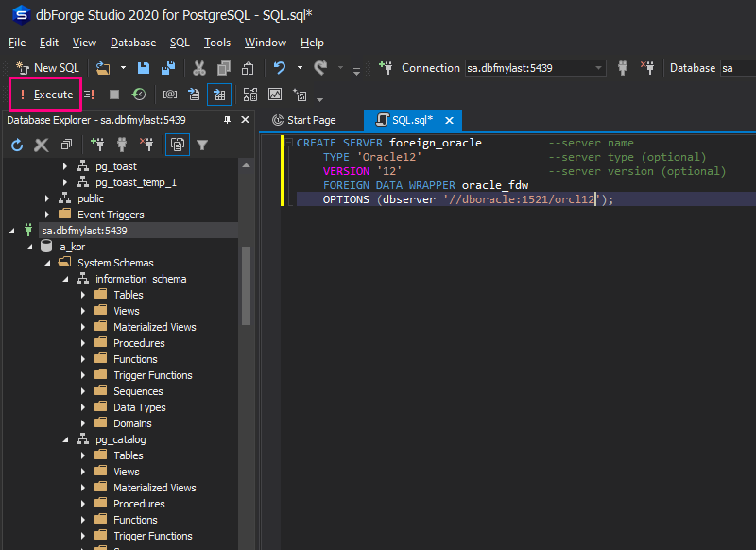The image size is (756, 550).
Task: Open the Connection combo box
Action: 534,68
